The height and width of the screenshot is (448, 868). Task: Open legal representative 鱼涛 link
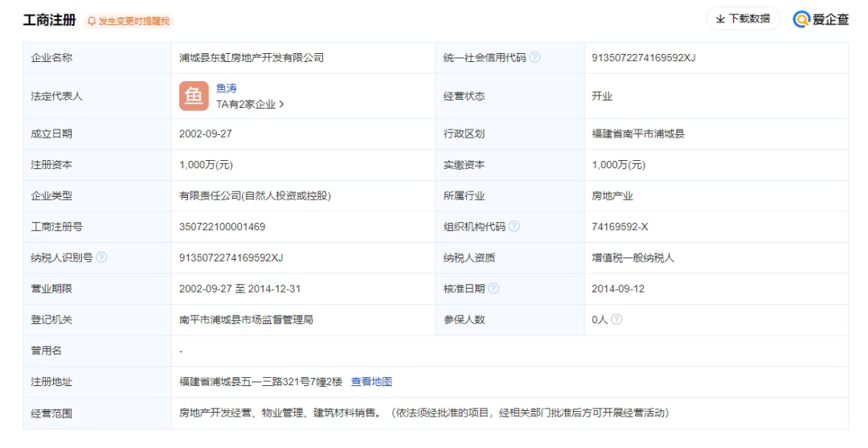click(x=227, y=88)
